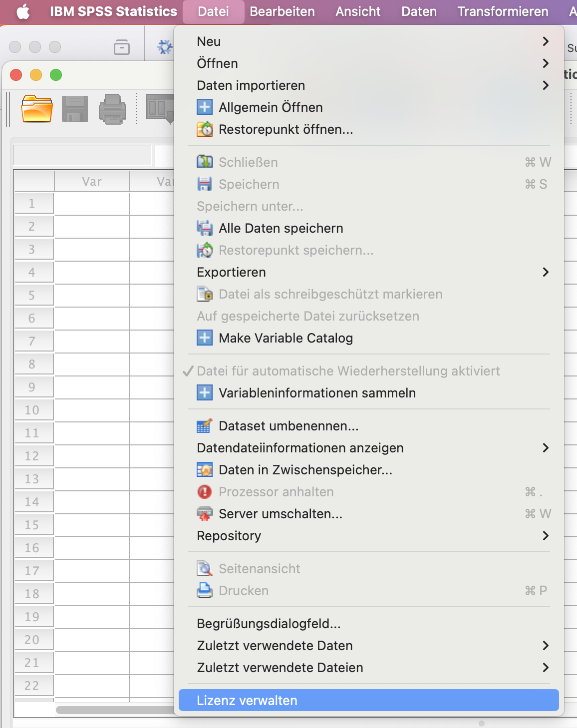Open the Datei menu
Image resolution: width=577 pixels, height=728 pixels.
(213, 11)
